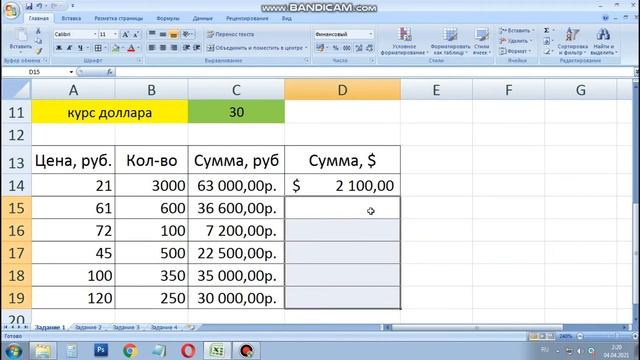Align text to bottom of cell
The height and width of the screenshot is (360, 640).
tap(173, 34)
